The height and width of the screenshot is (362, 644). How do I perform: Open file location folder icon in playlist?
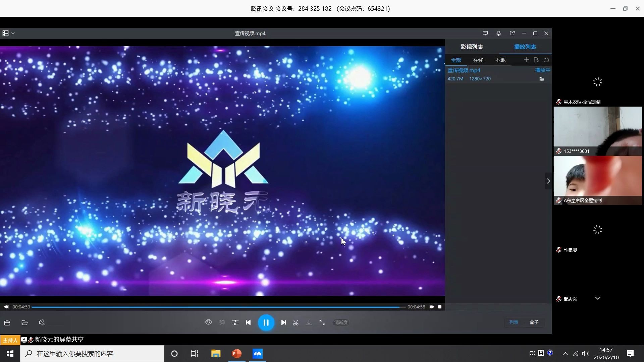[x=542, y=79]
